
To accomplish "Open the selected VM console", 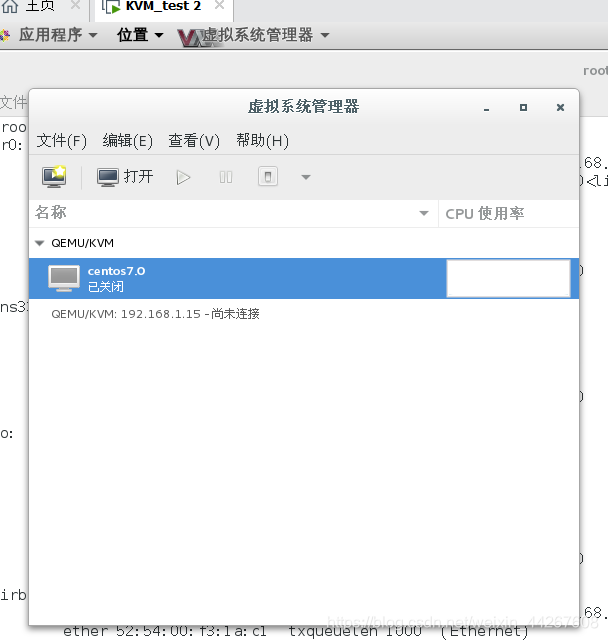I will (x=125, y=177).
